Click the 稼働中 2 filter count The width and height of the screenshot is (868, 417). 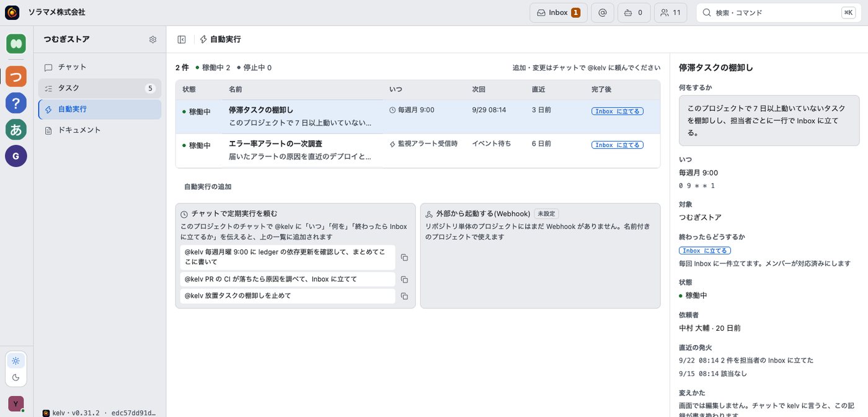pos(213,68)
